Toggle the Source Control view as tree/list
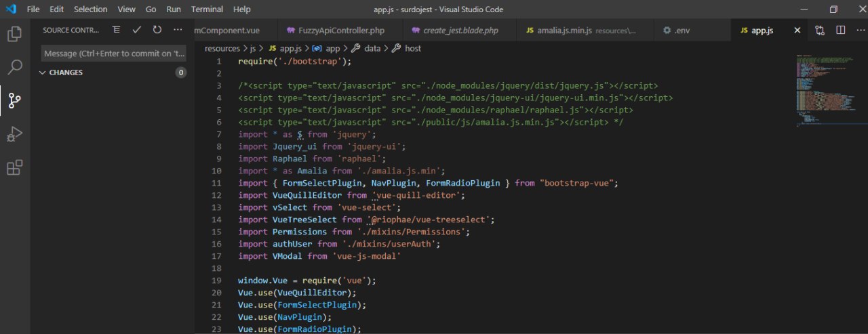The height and width of the screenshot is (334, 868). click(117, 30)
